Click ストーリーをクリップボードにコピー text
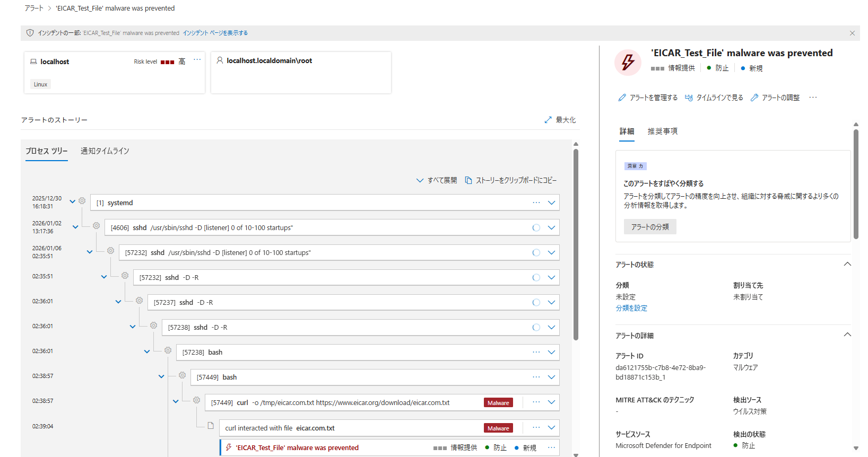868x457 pixels. point(516,180)
